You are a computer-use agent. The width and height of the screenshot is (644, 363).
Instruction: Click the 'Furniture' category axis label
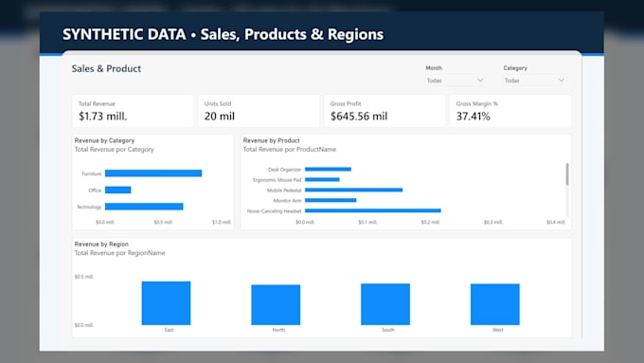click(x=91, y=173)
